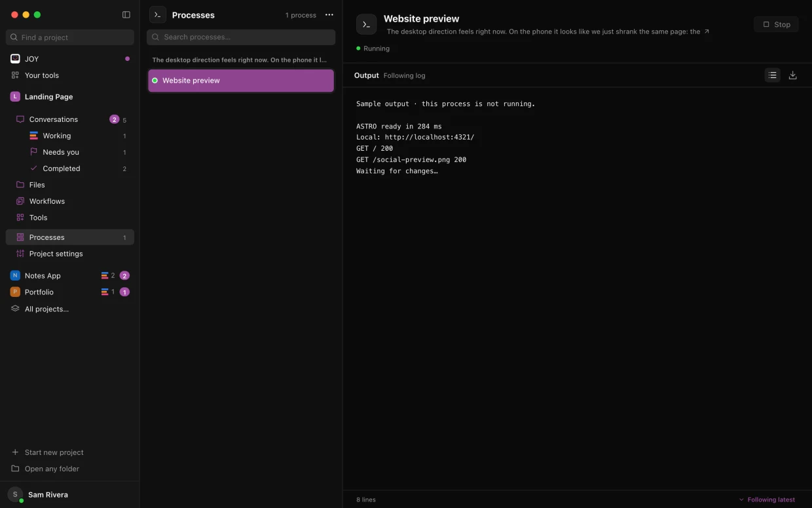Click the Search processes field
The width and height of the screenshot is (812, 508).
pos(241,37)
